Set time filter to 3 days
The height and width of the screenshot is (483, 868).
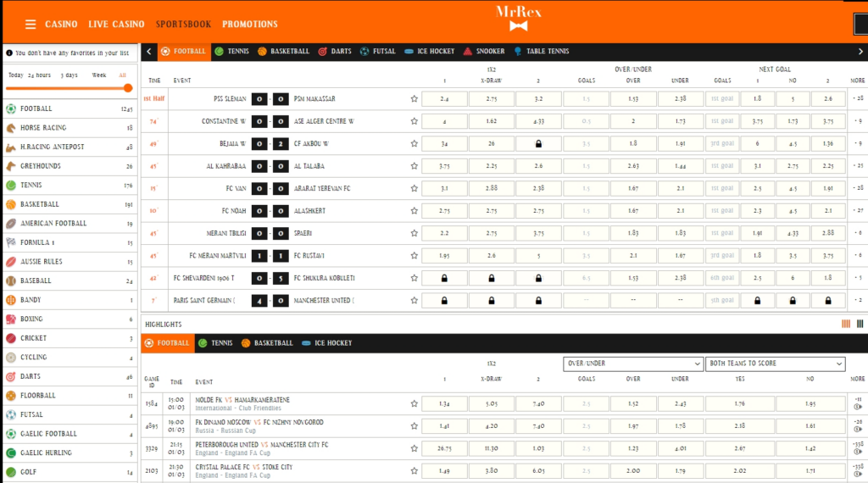click(x=70, y=75)
